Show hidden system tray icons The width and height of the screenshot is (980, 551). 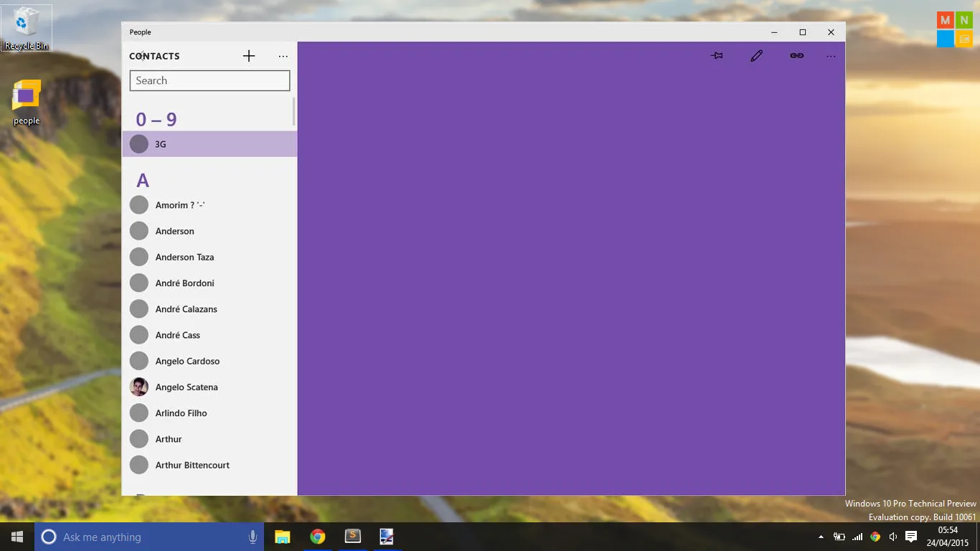[x=821, y=537]
